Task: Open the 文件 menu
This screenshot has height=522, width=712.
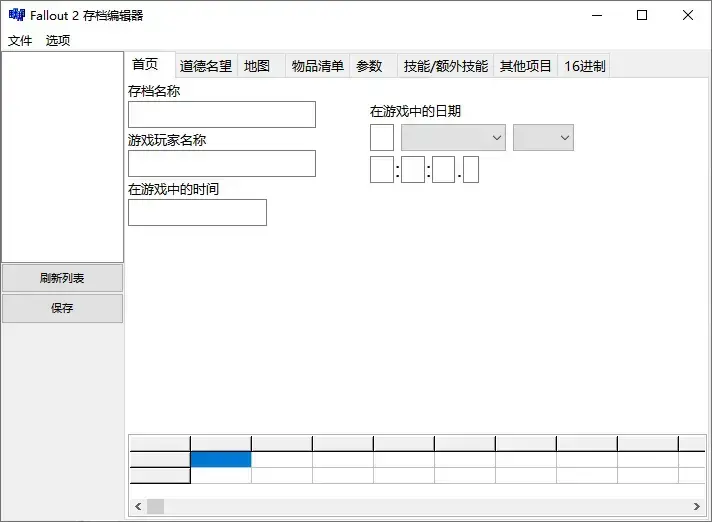Action: (20, 41)
